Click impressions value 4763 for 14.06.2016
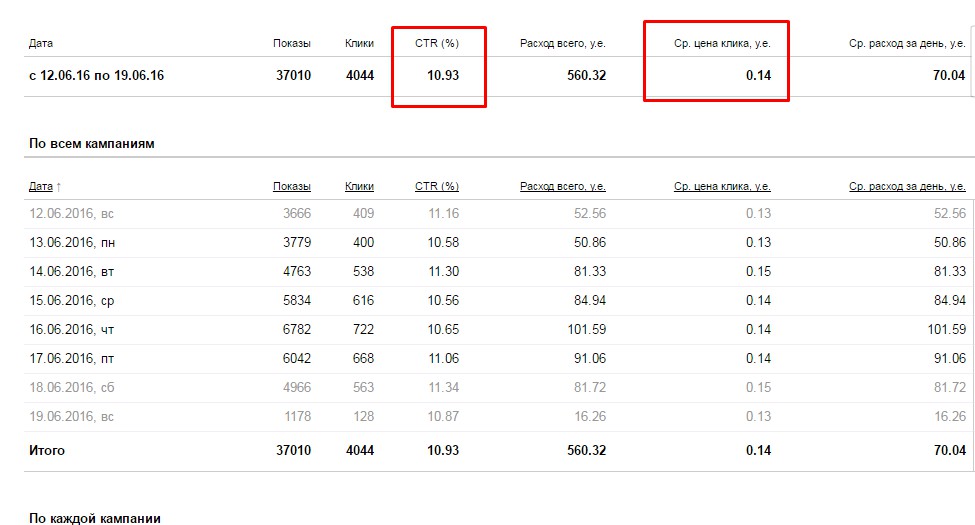 297,272
